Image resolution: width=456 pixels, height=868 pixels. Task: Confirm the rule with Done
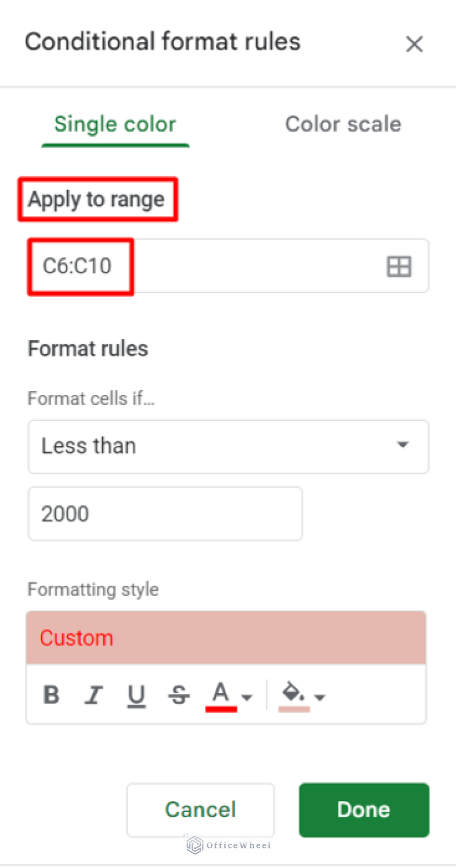point(363,809)
